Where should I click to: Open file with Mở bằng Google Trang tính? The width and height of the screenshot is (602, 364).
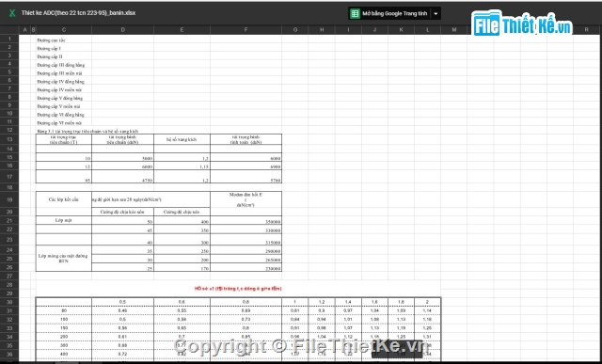389,13
